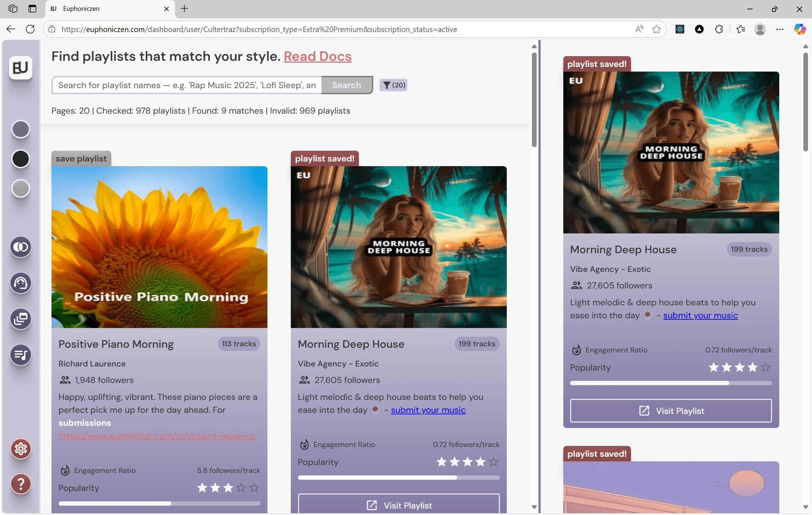Image resolution: width=812 pixels, height=515 pixels.
Task: Open the help question mark icon
Action: (x=21, y=484)
